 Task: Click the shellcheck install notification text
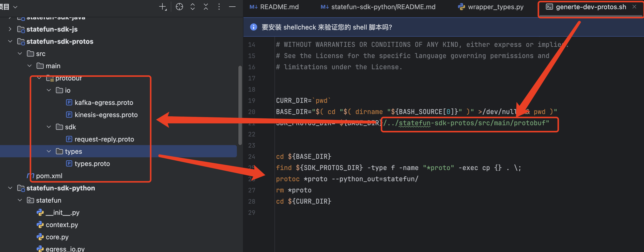click(x=327, y=27)
